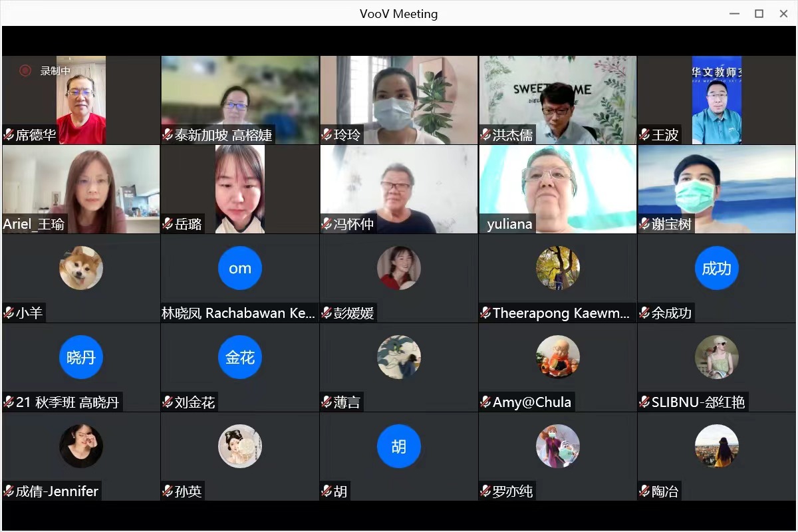The image size is (798, 532).
Task: Click the red recording indicator icon
Action: click(25, 70)
